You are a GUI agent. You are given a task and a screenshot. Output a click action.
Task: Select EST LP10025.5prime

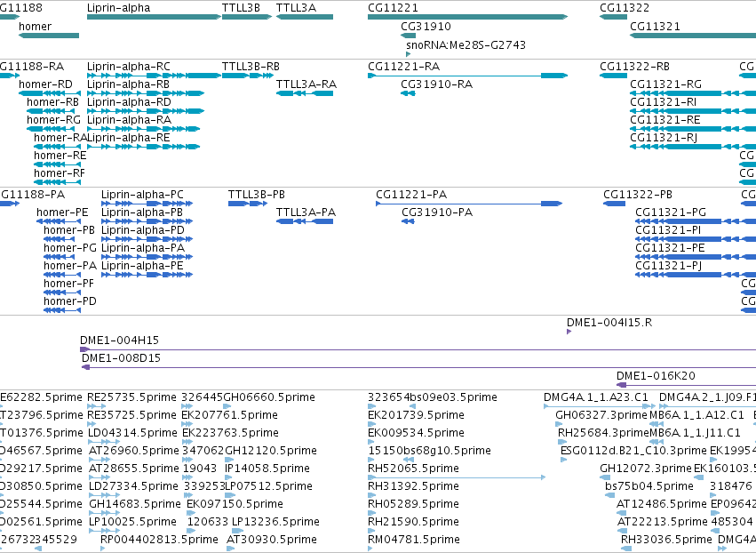tap(132, 522)
